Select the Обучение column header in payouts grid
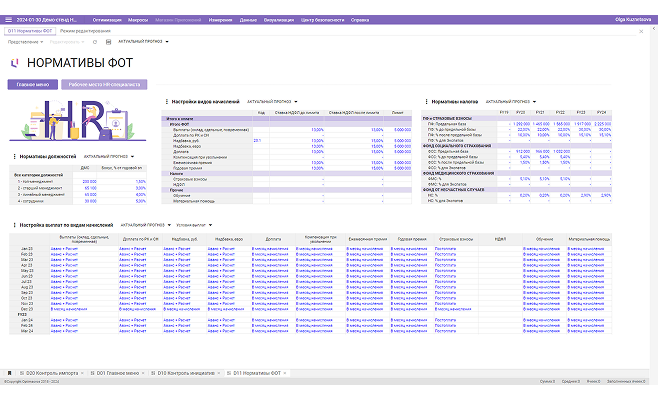658x400 pixels. pos(544,239)
